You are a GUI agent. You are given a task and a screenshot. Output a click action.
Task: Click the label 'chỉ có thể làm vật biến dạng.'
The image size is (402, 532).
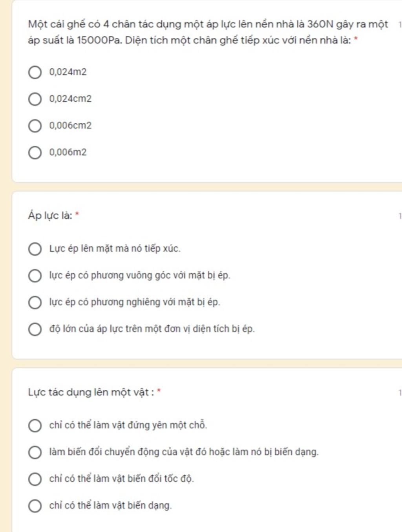pos(110,506)
